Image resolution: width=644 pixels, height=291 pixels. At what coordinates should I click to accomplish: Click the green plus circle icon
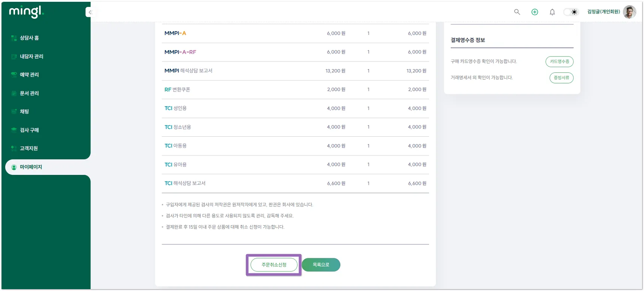(x=534, y=12)
